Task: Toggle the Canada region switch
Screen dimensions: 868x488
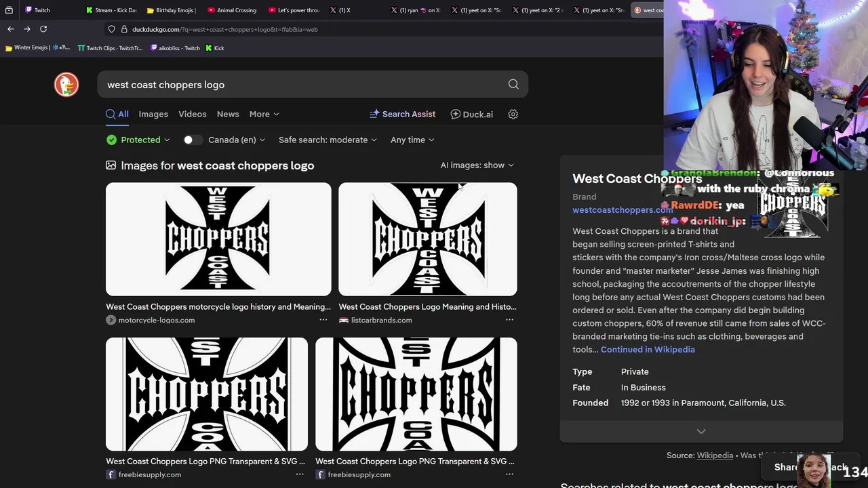Action: tap(193, 140)
